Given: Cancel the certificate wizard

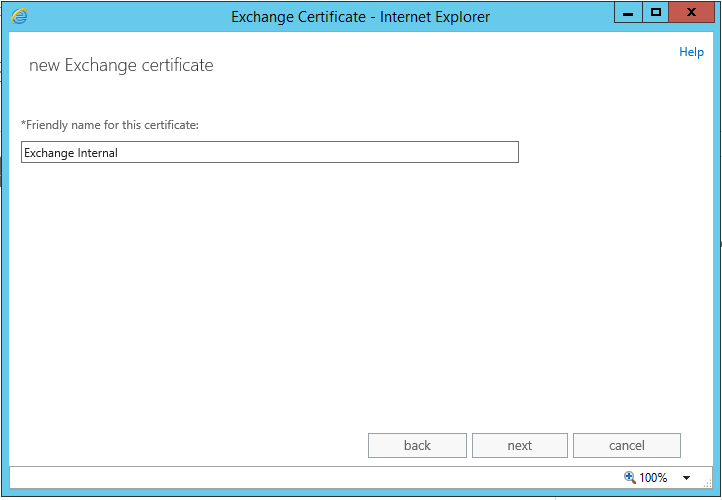Looking at the screenshot, I should (x=627, y=445).
